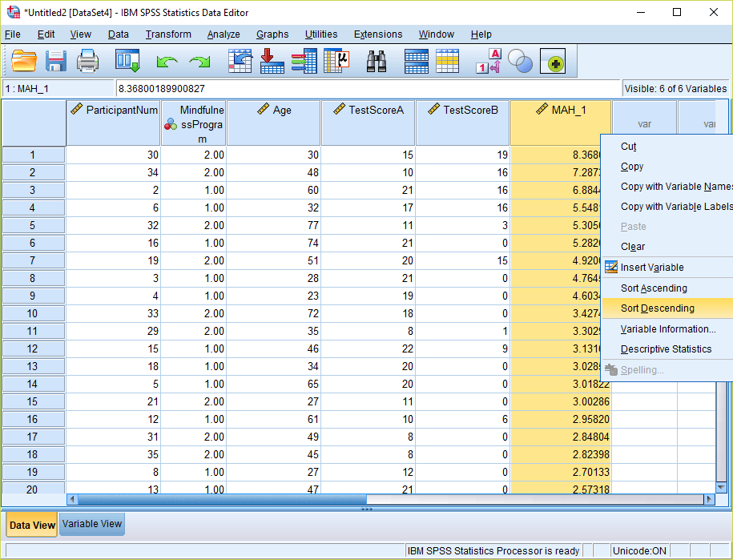Select the Data View tab
Viewport: 733px width, 560px height.
pos(32,525)
